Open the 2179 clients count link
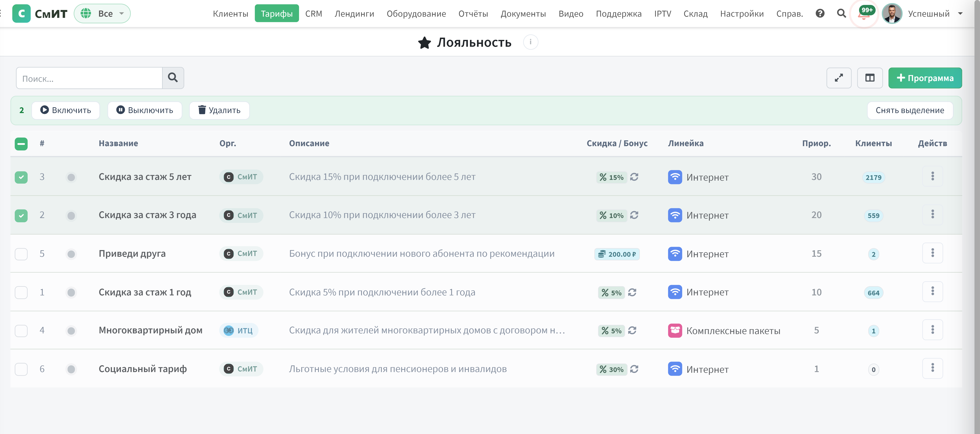Screen dimensions: 980x434 click(873, 177)
